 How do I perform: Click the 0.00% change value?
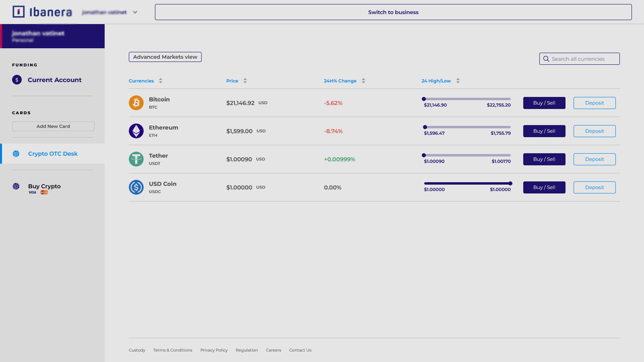click(x=332, y=187)
